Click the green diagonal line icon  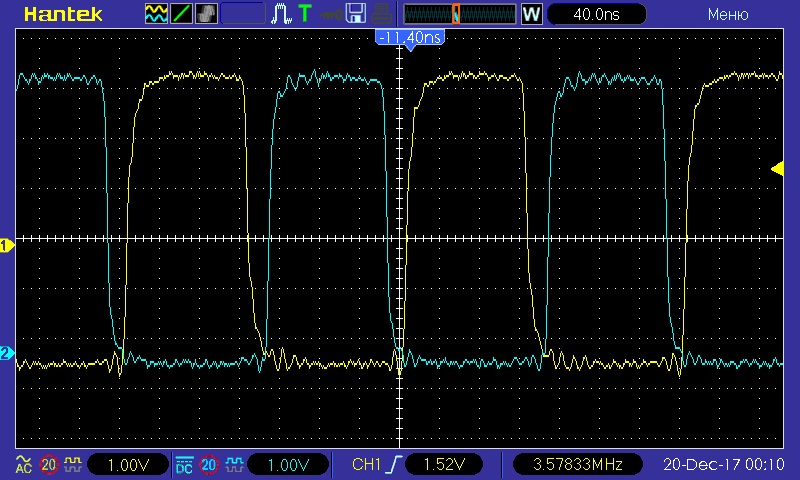click(x=181, y=14)
